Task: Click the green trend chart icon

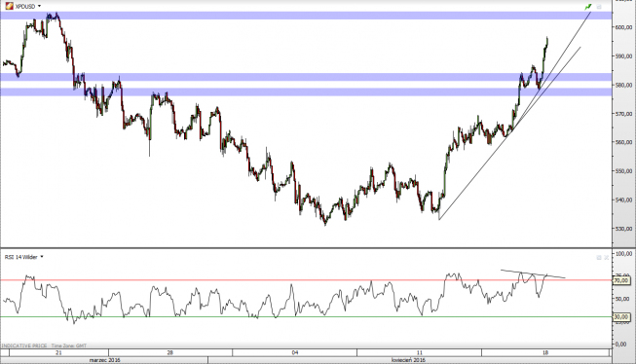Action: pos(588,7)
